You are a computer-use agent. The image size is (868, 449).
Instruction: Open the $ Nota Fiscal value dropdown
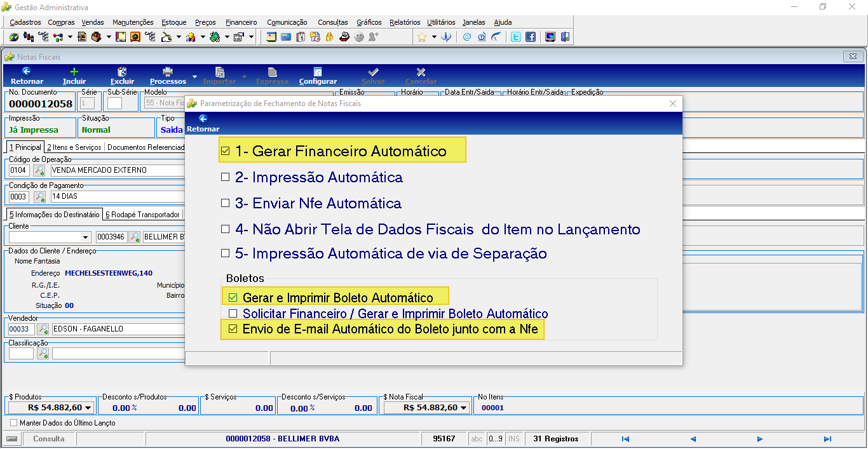pyautogui.click(x=464, y=408)
